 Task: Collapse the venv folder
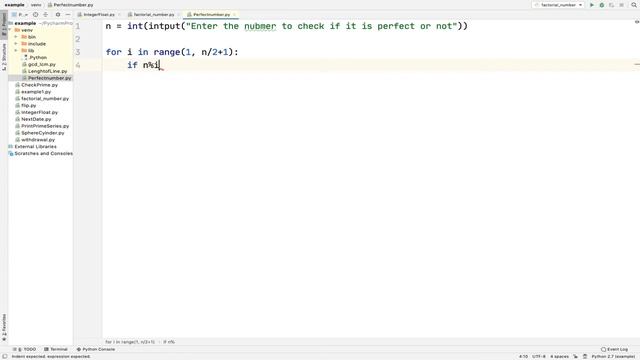point(10,30)
